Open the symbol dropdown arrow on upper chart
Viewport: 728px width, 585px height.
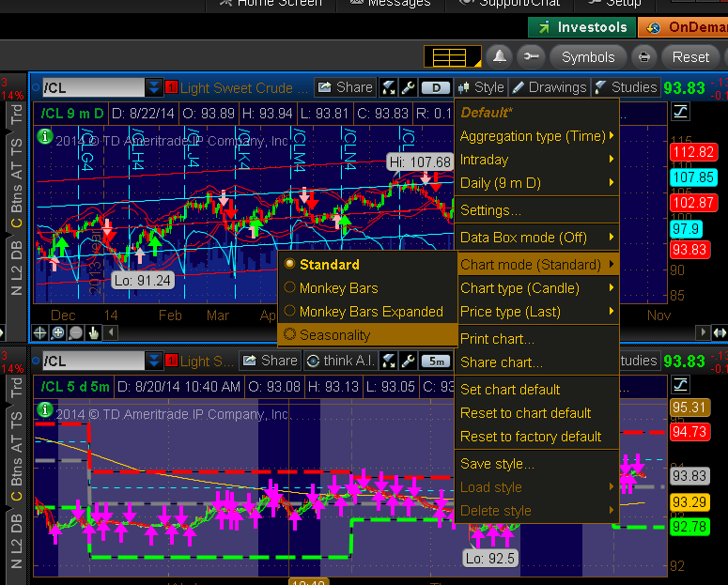point(154,87)
